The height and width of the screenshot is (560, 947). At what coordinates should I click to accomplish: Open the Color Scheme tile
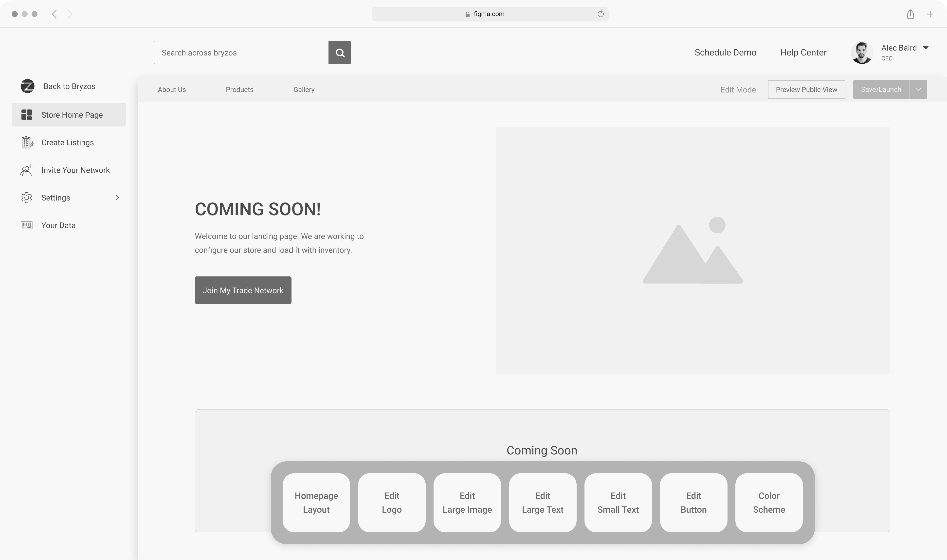(x=769, y=503)
